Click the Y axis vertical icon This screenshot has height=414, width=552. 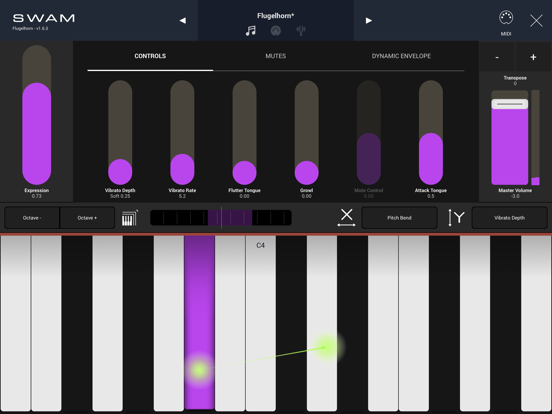[456, 218]
